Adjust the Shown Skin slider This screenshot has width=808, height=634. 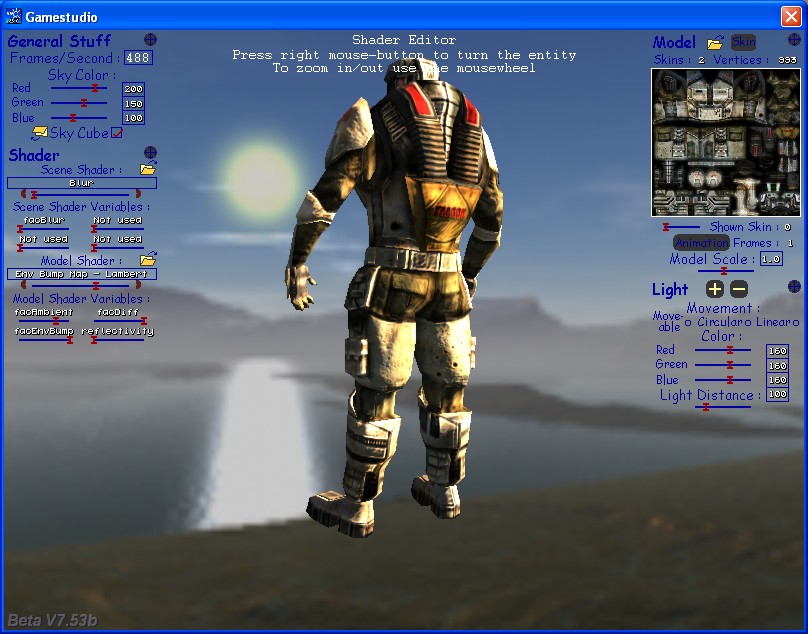point(681,227)
